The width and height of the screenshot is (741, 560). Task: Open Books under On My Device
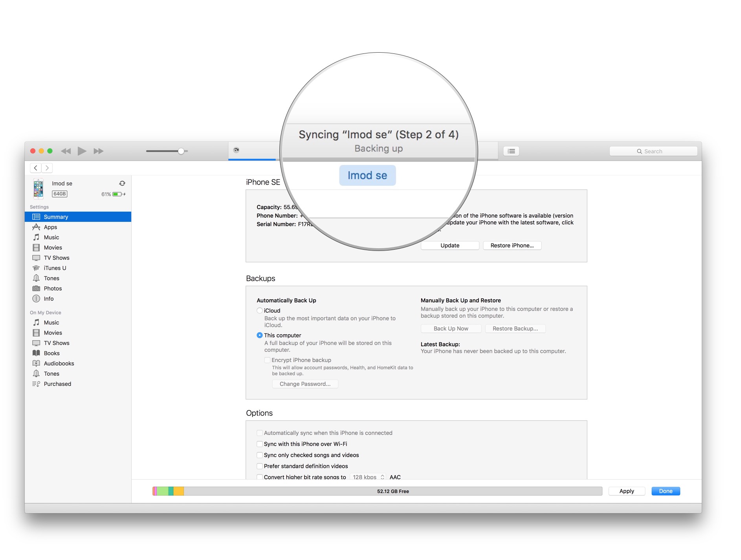(x=78, y=353)
